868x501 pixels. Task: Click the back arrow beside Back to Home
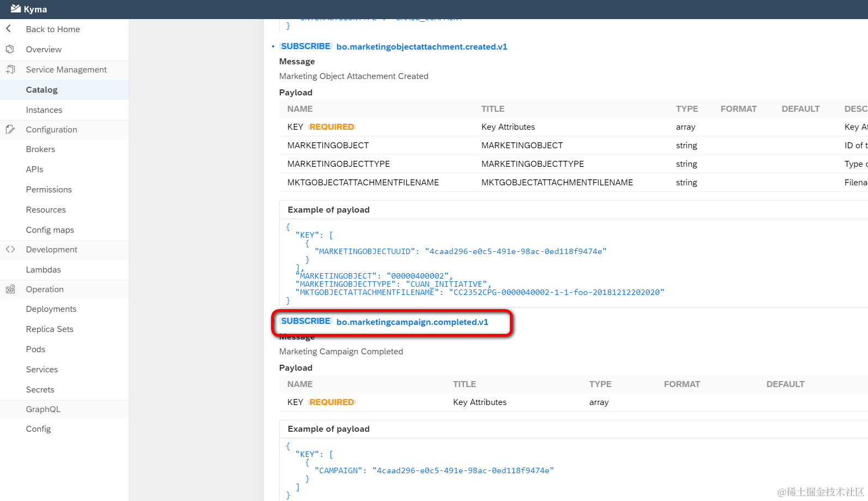tap(8, 28)
